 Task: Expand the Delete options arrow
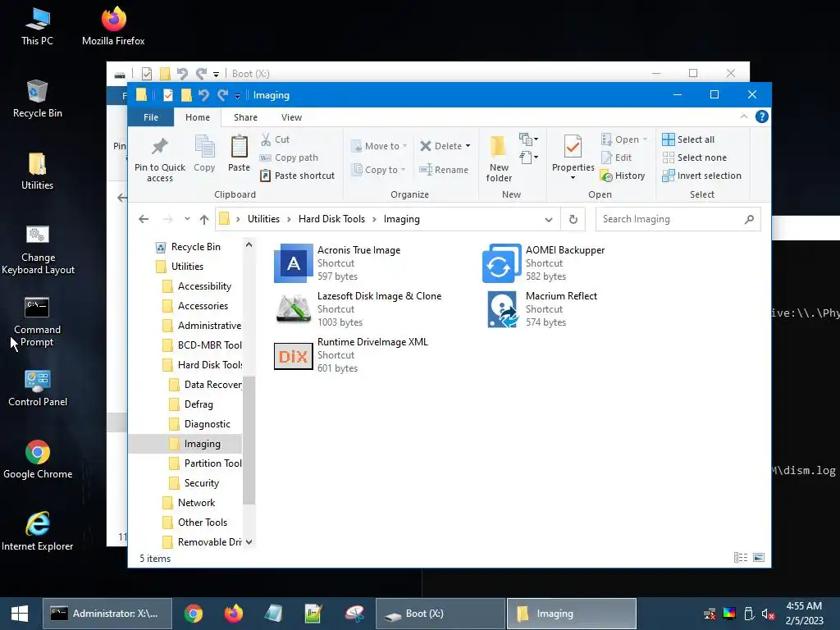point(468,146)
